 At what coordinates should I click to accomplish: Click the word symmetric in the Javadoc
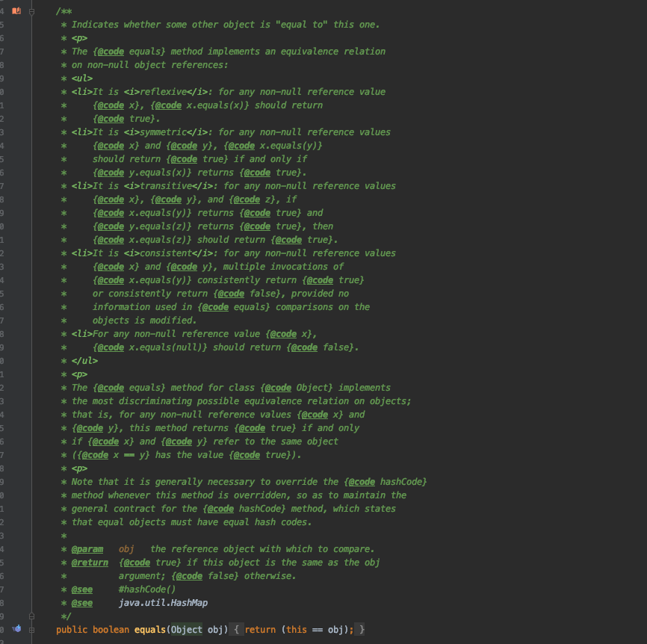click(163, 132)
